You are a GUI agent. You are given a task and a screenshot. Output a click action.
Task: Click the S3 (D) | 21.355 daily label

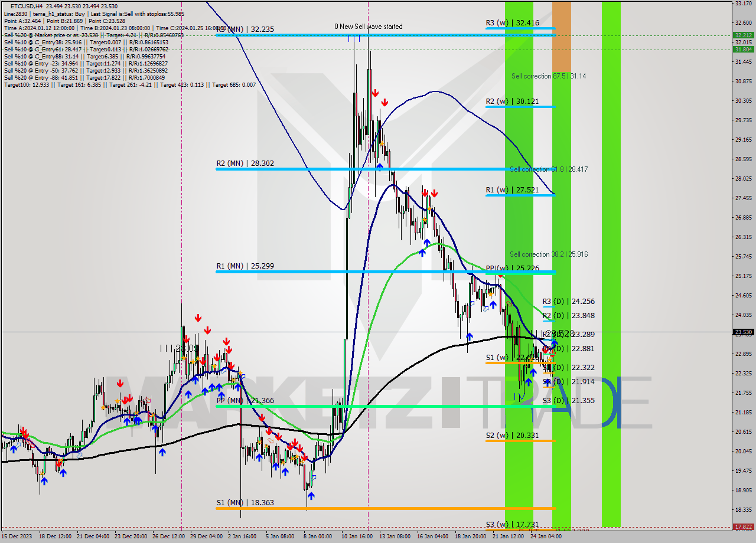[x=568, y=401]
